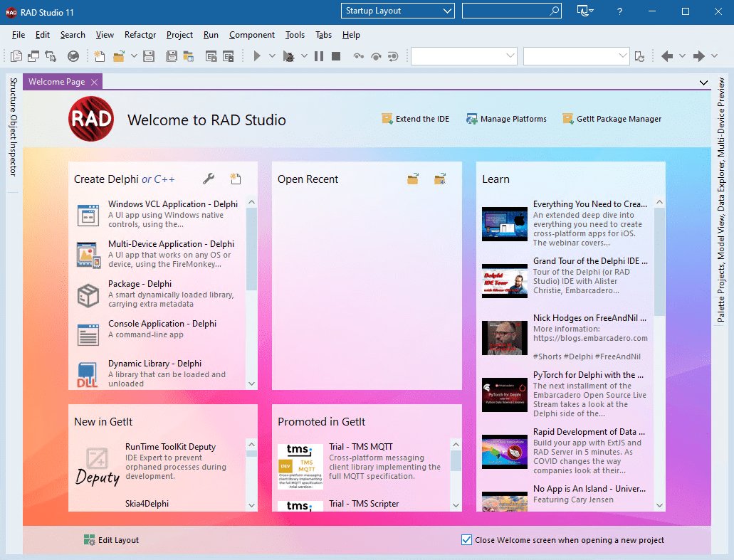Open Grand Tour of the Delphi IDE thumbnail
The height and width of the screenshot is (560, 734).
pyautogui.click(x=505, y=280)
